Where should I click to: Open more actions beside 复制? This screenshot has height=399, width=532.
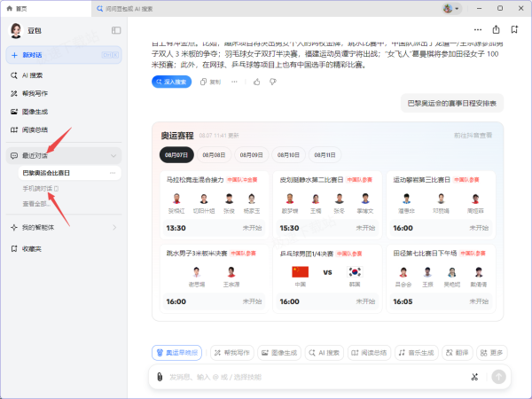pos(234,82)
